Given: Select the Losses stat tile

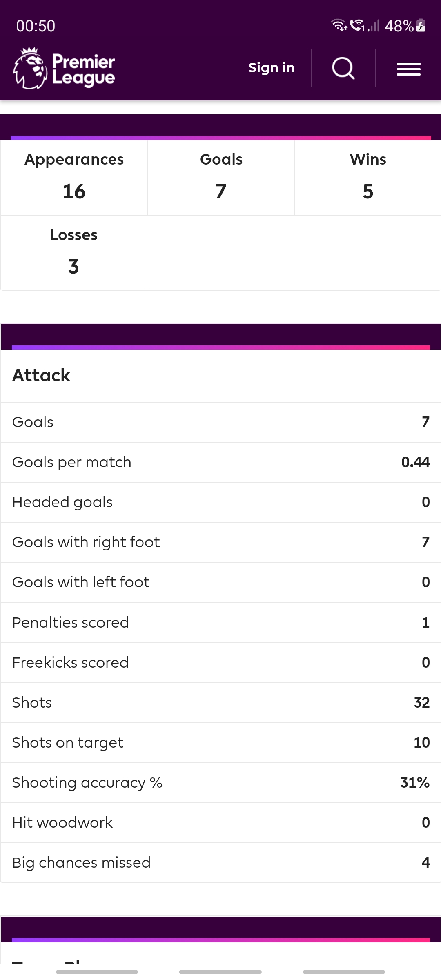Looking at the screenshot, I should coord(73,253).
